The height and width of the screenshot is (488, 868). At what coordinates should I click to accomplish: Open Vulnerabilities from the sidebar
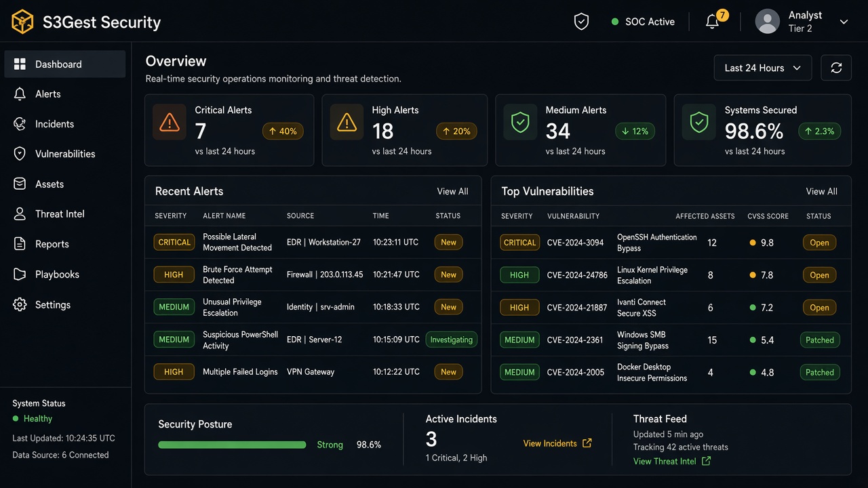point(65,154)
